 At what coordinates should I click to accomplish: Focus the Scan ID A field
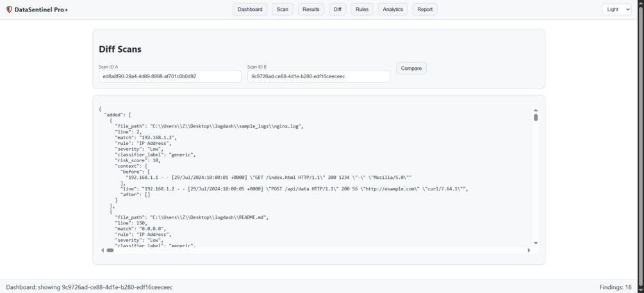pyautogui.click(x=170, y=76)
